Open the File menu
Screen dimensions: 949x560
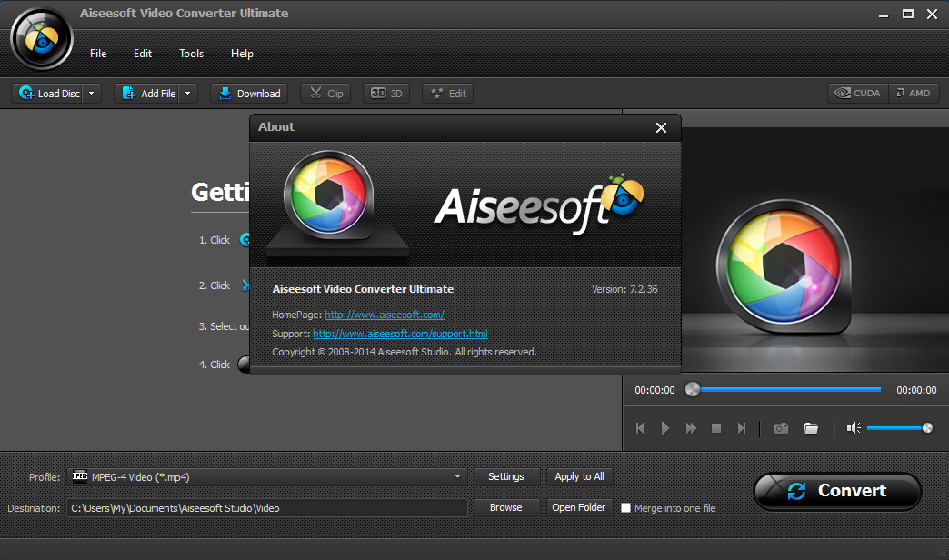pyautogui.click(x=98, y=54)
